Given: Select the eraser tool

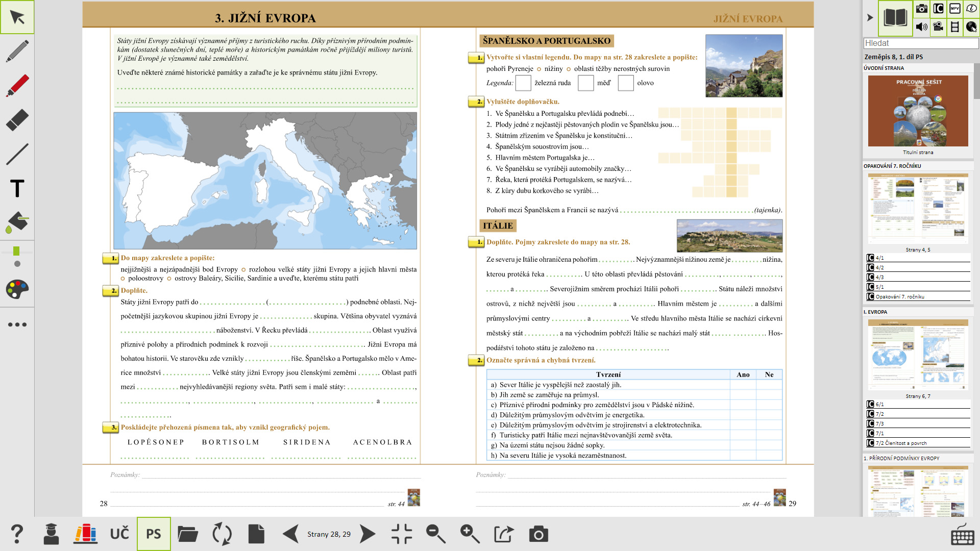Looking at the screenshot, I should (x=17, y=120).
